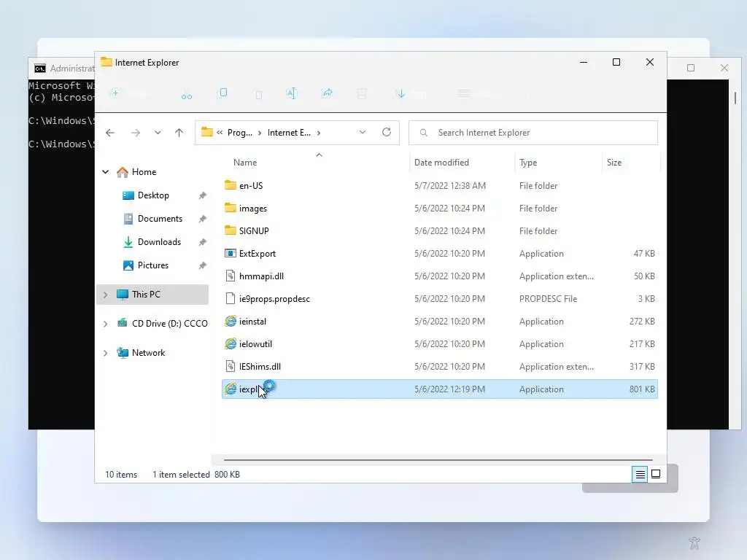Click the Sort arrow icon in toolbar

400,93
